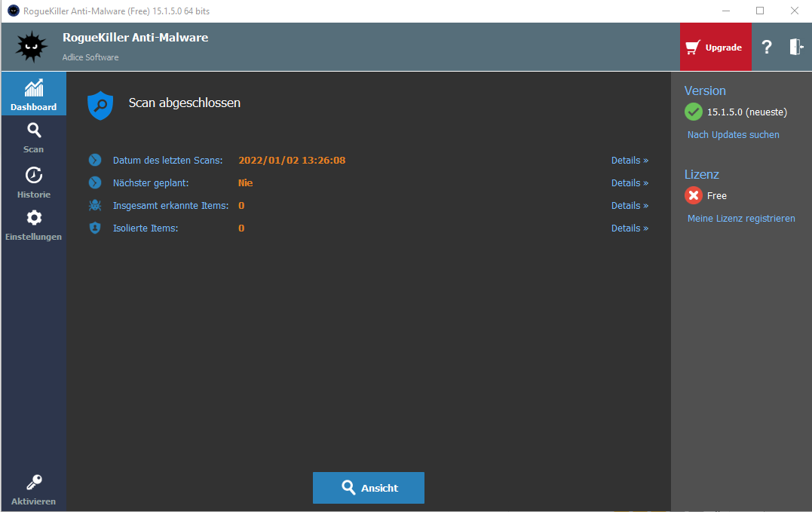
Task: Open the Dashboard tab in sidebar
Action: pos(34,94)
